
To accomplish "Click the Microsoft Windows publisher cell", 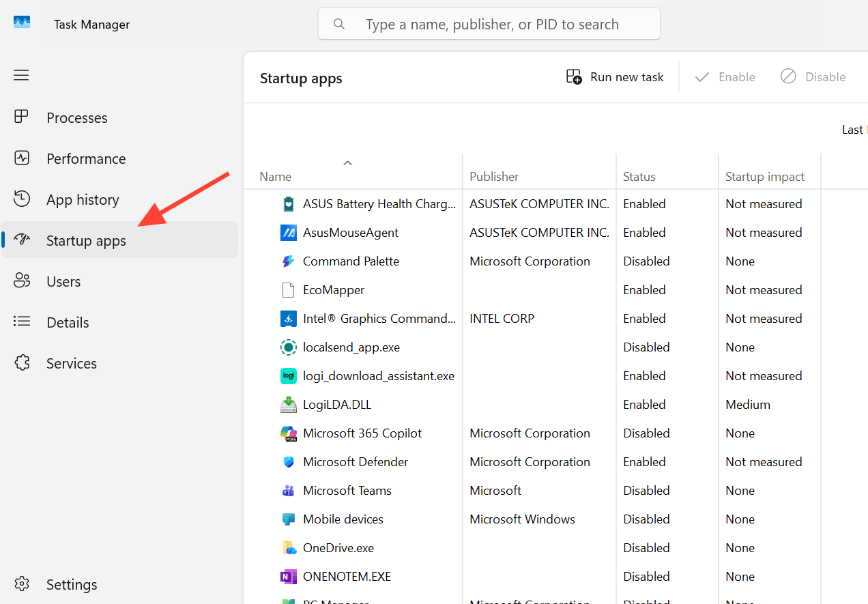I will pos(522,519).
